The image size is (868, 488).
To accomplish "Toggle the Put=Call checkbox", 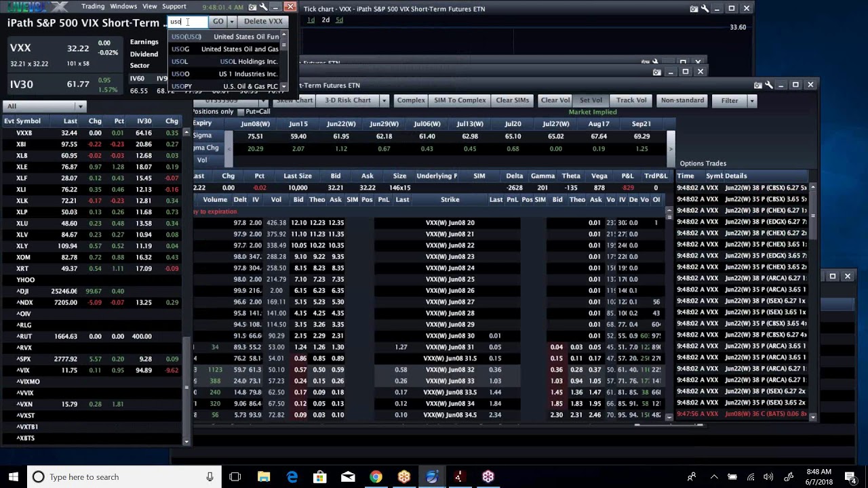I will pyautogui.click(x=241, y=112).
